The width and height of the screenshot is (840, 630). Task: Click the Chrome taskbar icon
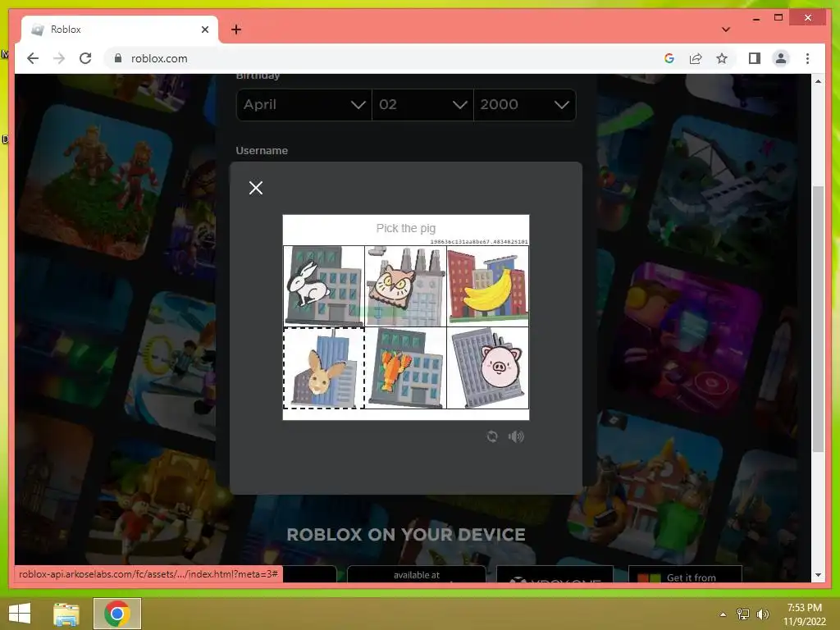coord(117,614)
